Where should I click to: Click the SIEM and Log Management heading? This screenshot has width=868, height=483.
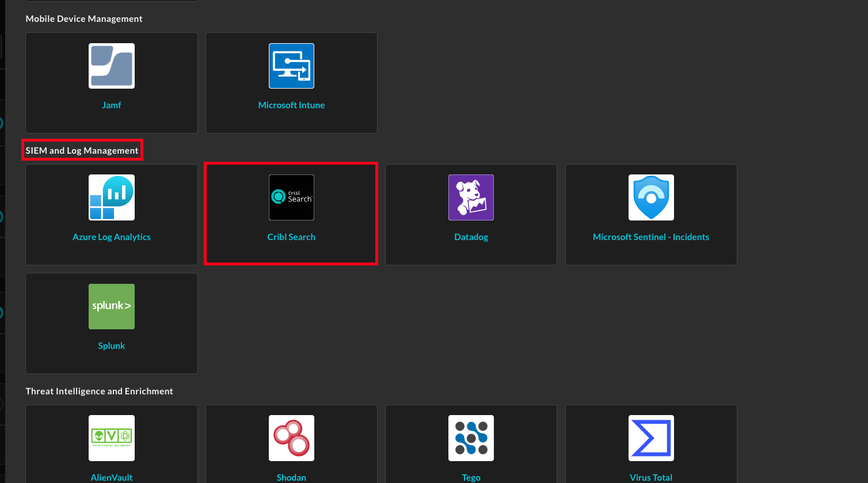click(x=82, y=151)
